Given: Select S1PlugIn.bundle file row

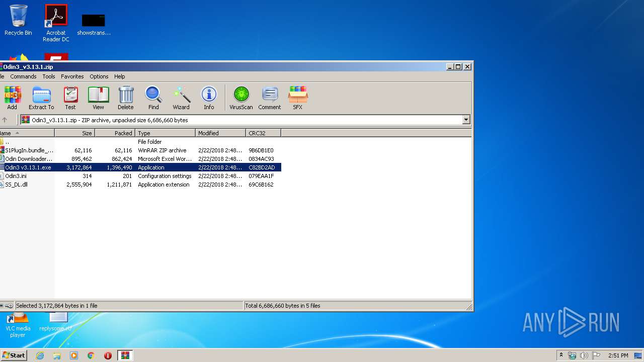Looking at the screenshot, I should [x=140, y=150].
